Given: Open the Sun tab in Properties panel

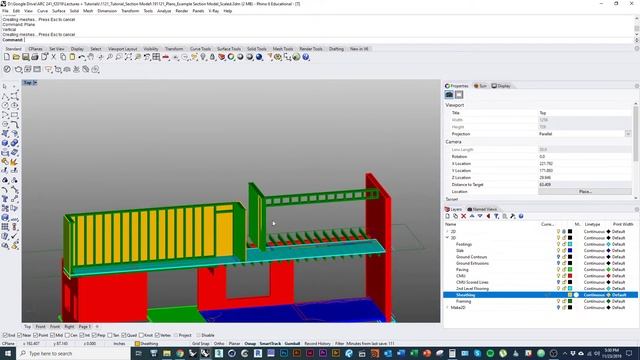Looking at the screenshot, I should (480, 86).
